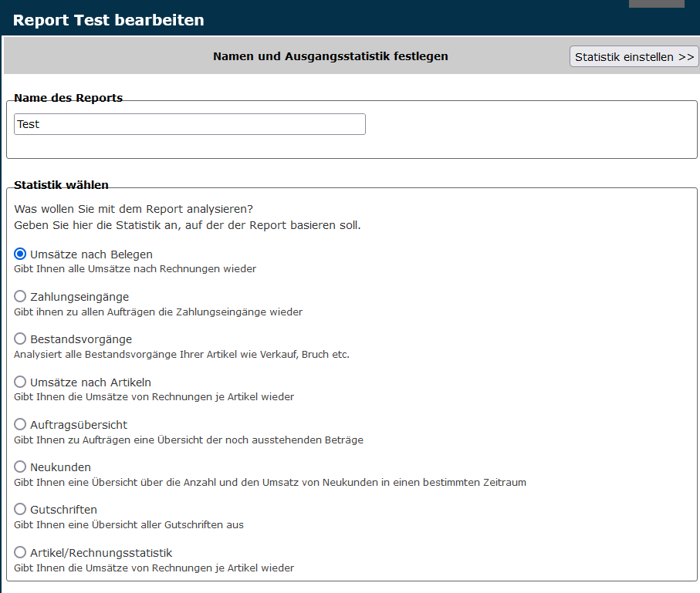Choose the 'Neukunden' radio option

pos(20,467)
